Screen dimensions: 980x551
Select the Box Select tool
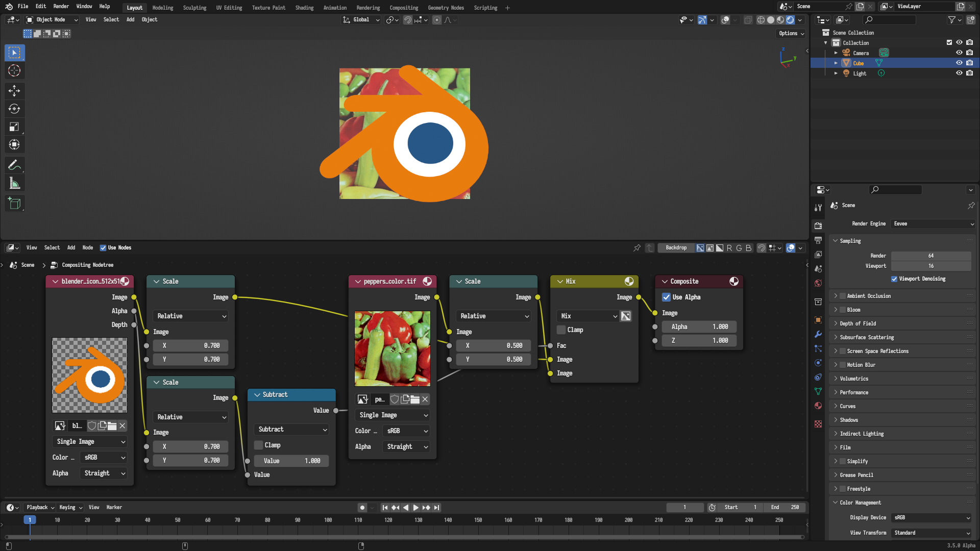tap(14, 53)
